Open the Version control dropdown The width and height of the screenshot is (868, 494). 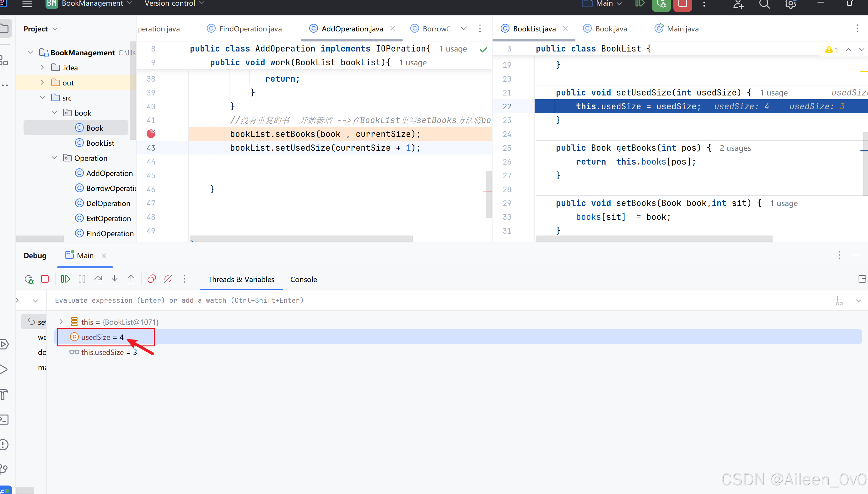click(x=174, y=4)
